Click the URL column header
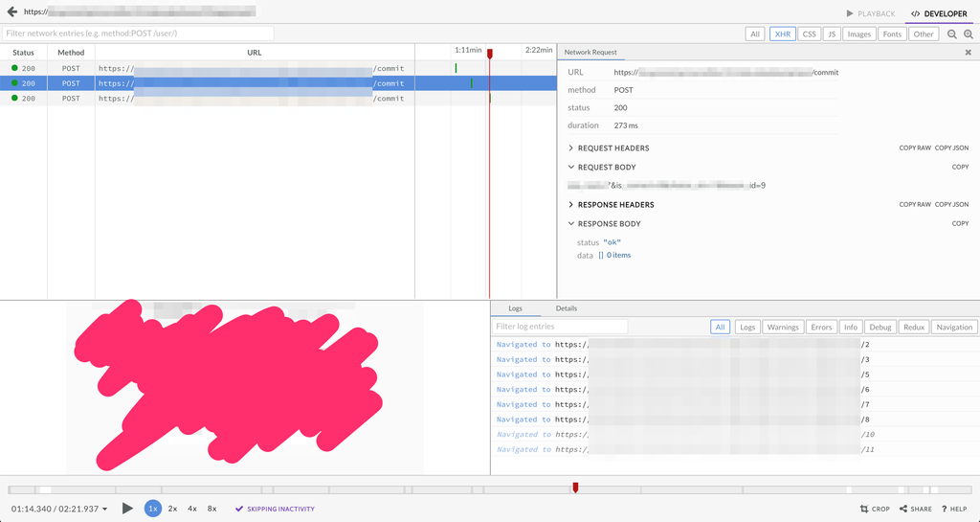This screenshot has height=522, width=980. point(255,53)
